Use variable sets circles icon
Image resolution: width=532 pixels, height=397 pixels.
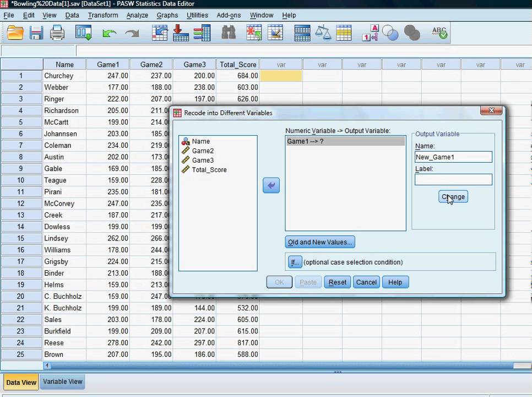(390, 33)
